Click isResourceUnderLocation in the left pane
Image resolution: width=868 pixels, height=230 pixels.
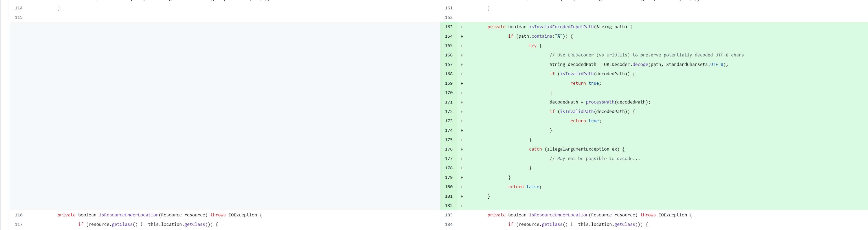point(128,215)
